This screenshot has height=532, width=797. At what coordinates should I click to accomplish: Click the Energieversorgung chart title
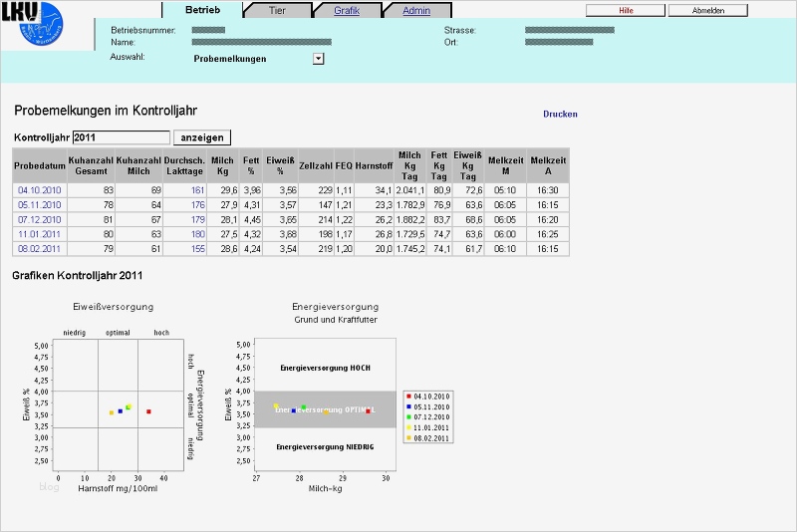point(336,307)
